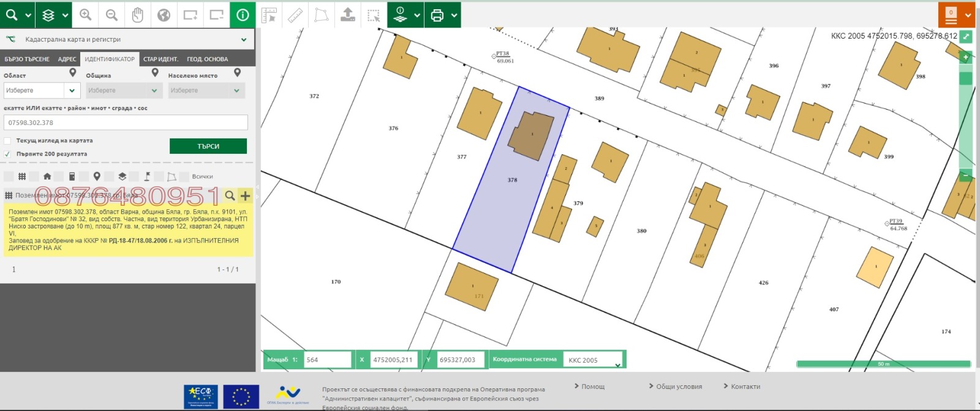Open the printer options arrow

tap(454, 16)
